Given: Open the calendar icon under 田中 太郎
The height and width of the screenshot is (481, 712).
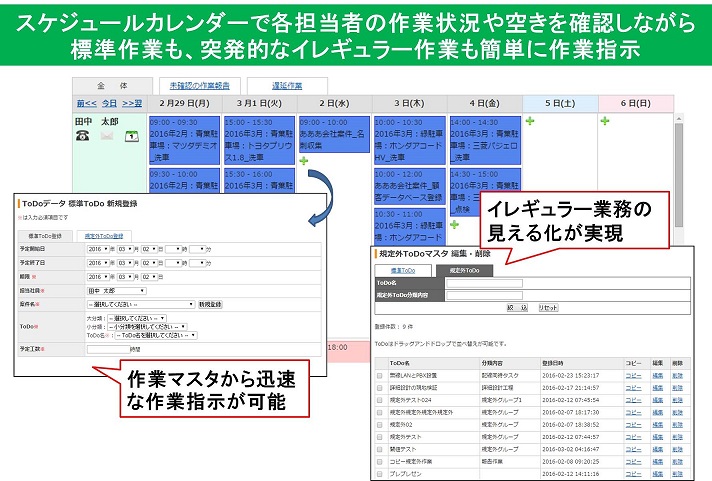Looking at the screenshot, I should [x=132, y=136].
